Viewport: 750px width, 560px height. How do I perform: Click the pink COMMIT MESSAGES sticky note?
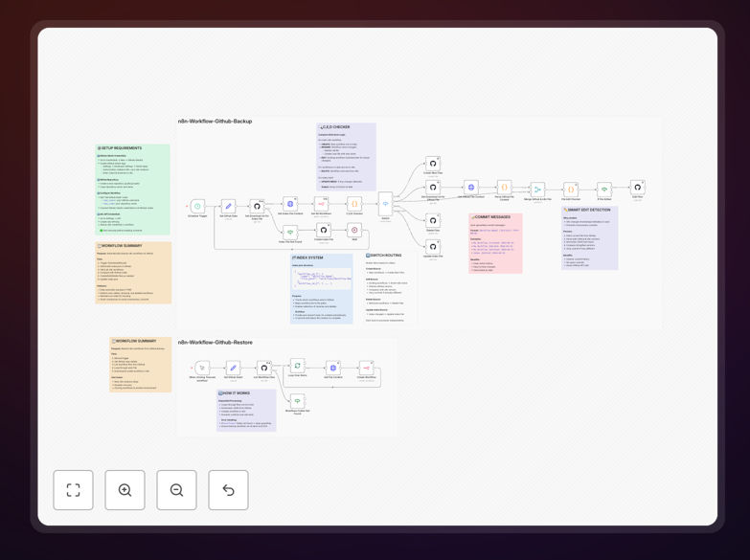coord(495,243)
